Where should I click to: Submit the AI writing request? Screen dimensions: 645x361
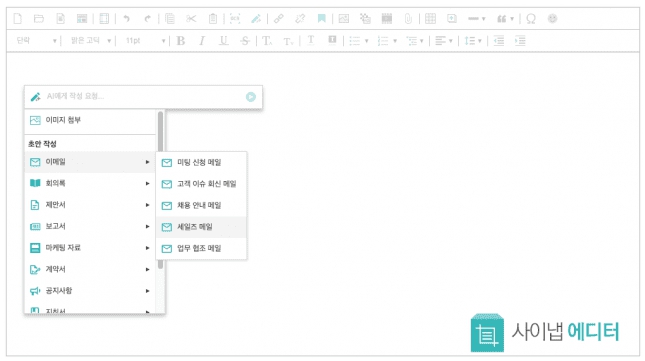pos(251,97)
